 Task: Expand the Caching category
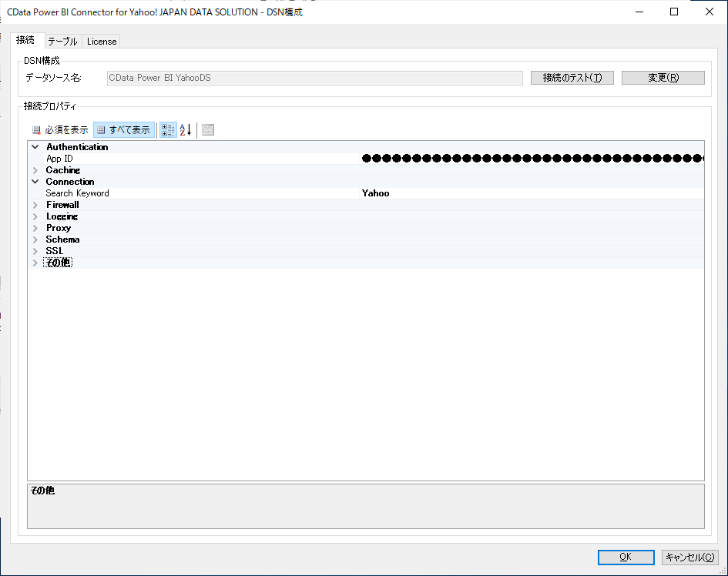coord(35,170)
